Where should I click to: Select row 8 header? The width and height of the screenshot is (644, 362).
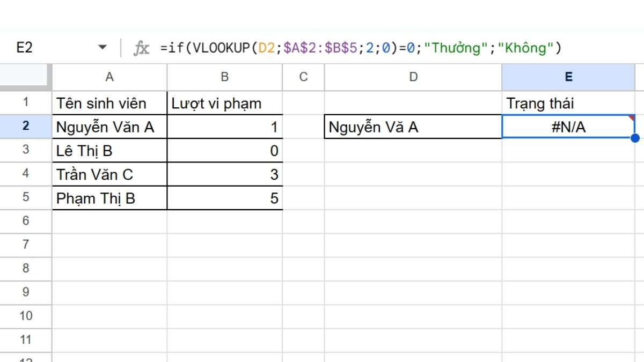tap(26, 268)
